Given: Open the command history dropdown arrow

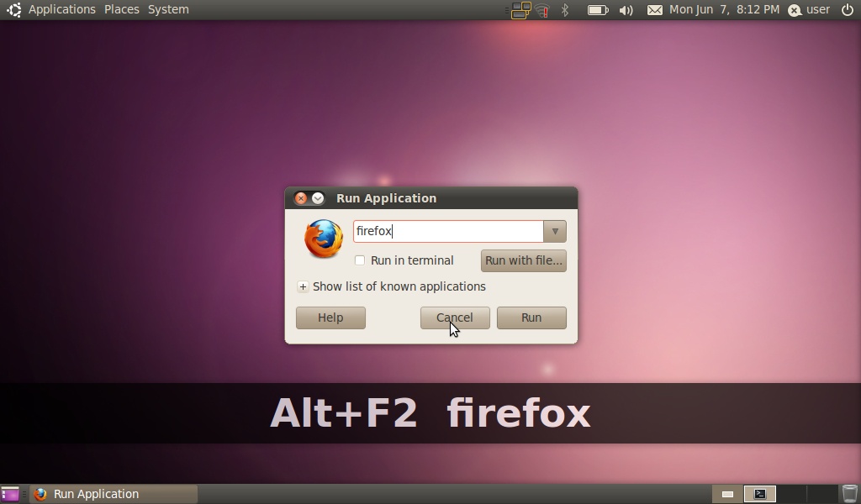Looking at the screenshot, I should pyautogui.click(x=555, y=232).
